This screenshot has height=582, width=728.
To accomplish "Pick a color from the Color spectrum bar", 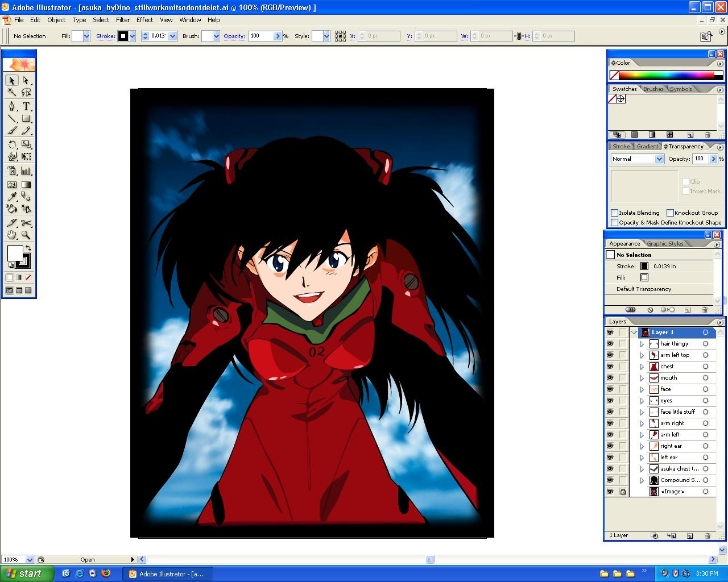I will 667,75.
